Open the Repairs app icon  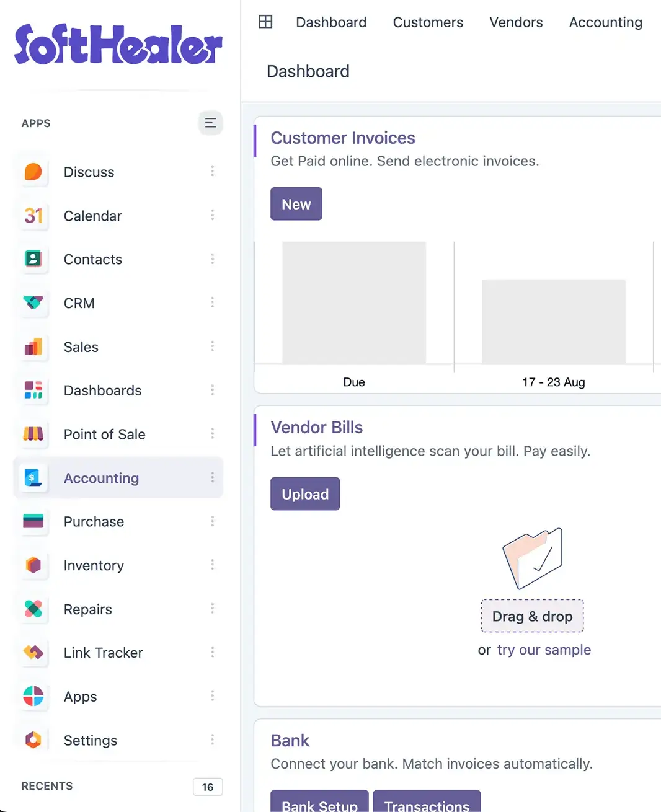33,609
